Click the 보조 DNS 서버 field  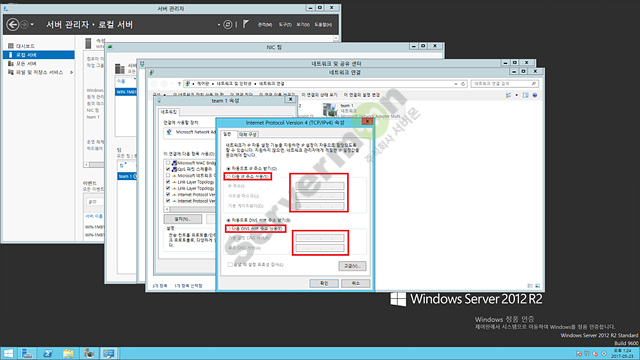click(320, 248)
